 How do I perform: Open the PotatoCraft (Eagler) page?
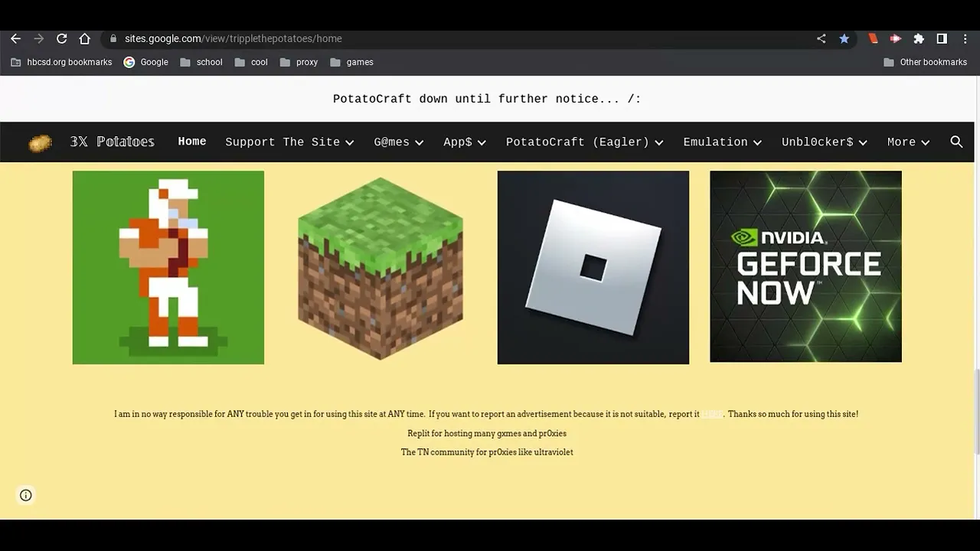pyautogui.click(x=577, y=142)
